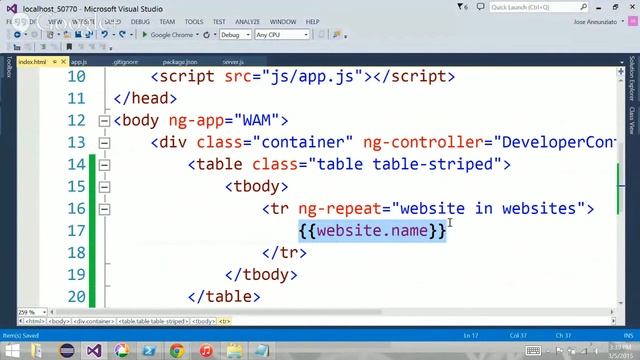The height and width of the screenshot is (360, 640).
Task: Click the Find in Files icon
Action: [x=336, y=35]
